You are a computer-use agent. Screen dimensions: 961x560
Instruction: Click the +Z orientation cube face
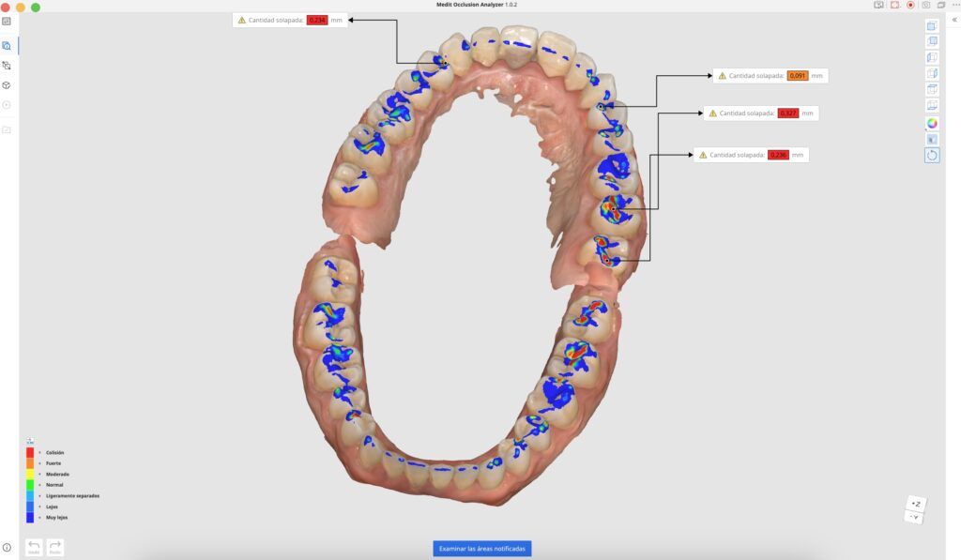(x=916, y=504)
